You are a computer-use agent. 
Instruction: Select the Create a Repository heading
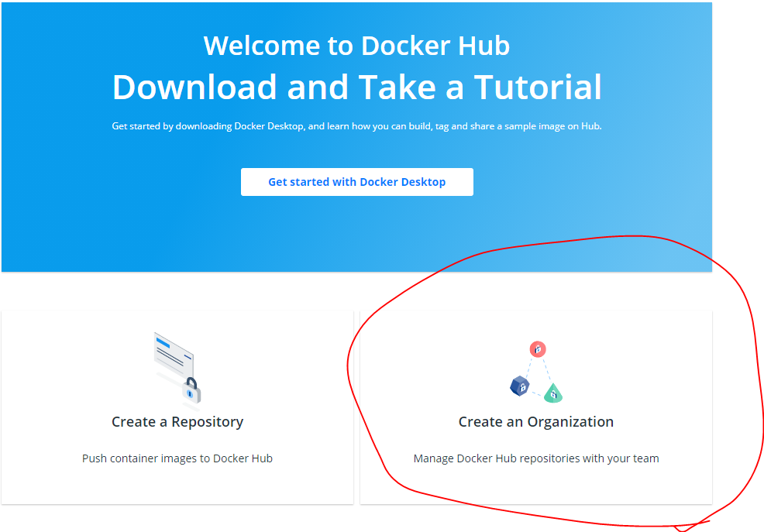pyautogui.click(x=177, y=421)
